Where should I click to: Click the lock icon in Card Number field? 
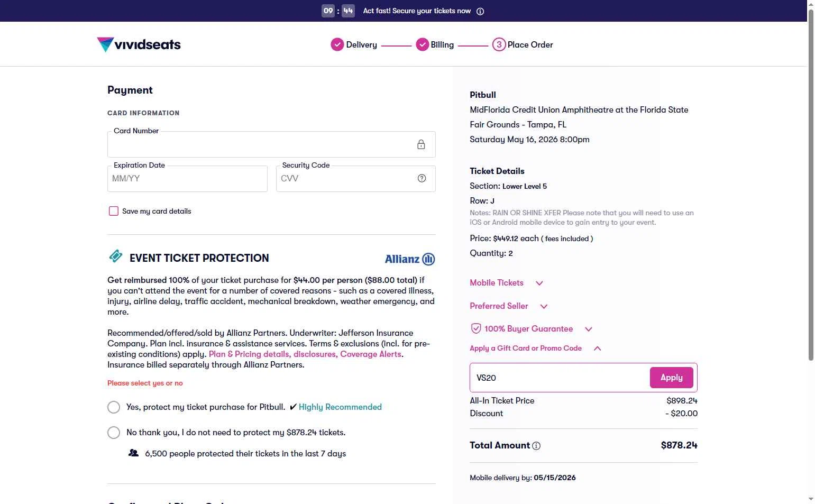(x=421, y=144)
